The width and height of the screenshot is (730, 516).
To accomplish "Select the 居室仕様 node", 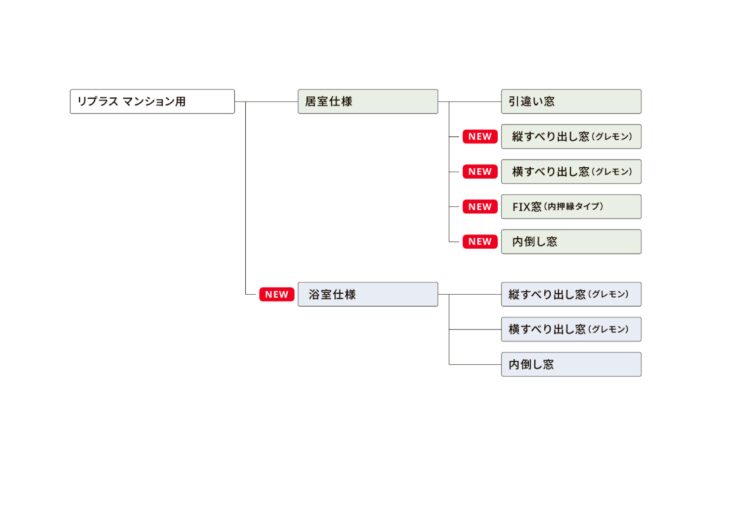I will tap(367, 101).
